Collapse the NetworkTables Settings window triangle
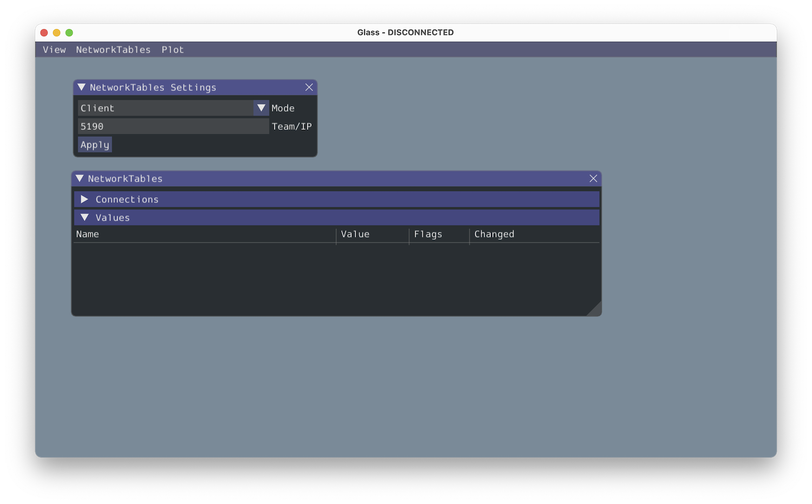 [x=82, y=87]
